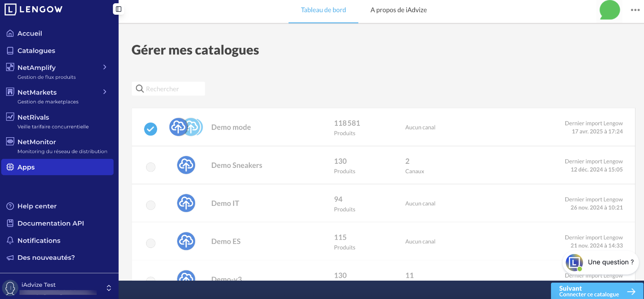
Task: Open the Une question ? chat button
Action: (x=601, y=262)
